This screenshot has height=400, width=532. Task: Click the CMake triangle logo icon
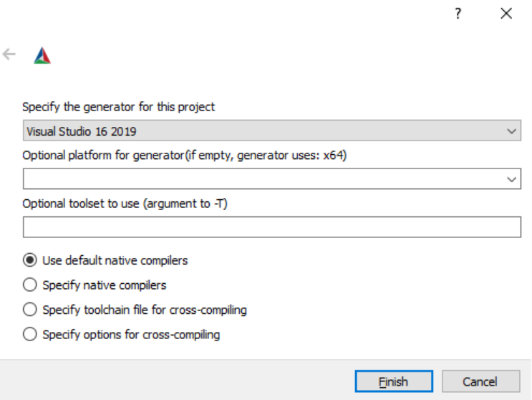(42, 55)
